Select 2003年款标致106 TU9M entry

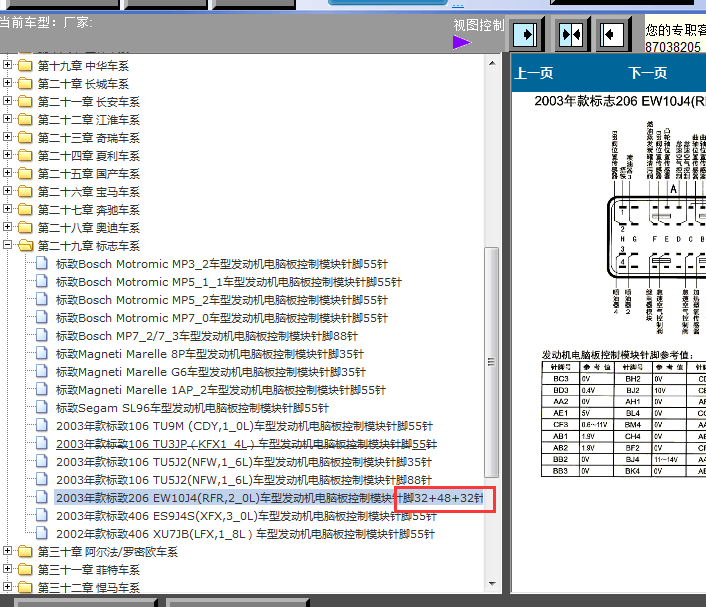pos(244,426)
